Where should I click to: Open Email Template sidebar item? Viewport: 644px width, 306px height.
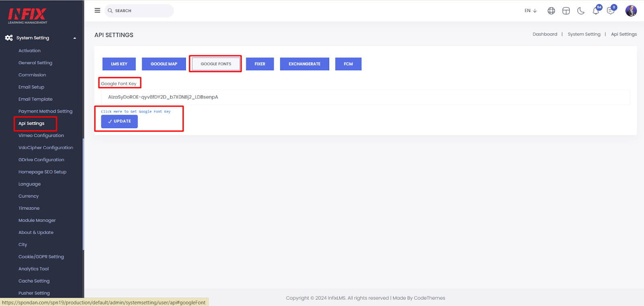point(35,99)
